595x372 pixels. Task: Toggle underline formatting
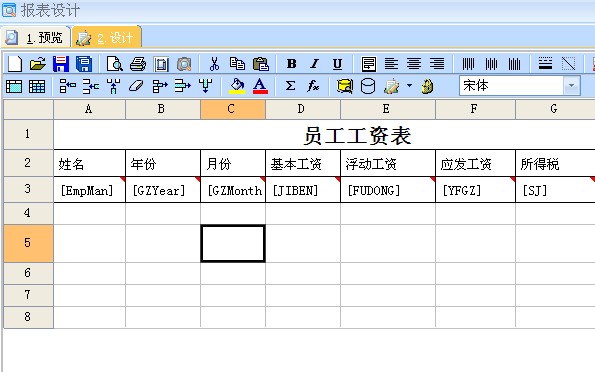(337, 64)
